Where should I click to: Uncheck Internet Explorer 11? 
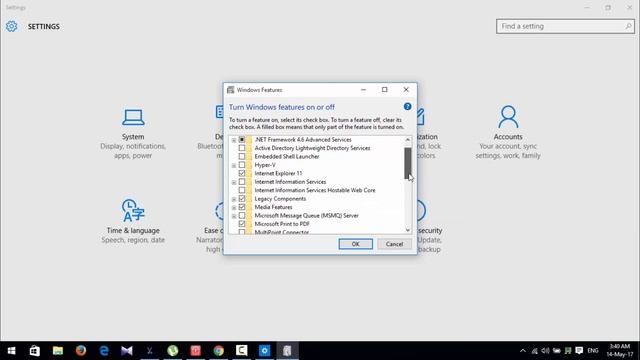pyautogui.click(x=242, y=173)
